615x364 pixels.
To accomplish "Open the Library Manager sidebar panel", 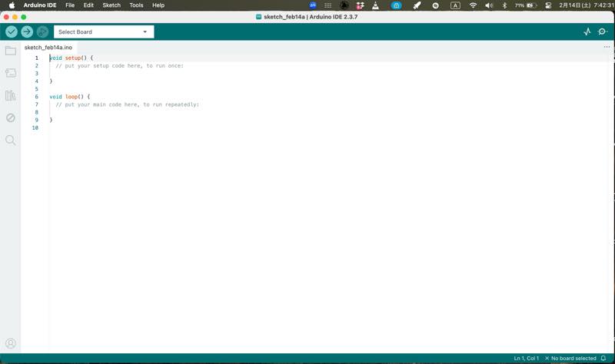I will [x=11, y=95].
